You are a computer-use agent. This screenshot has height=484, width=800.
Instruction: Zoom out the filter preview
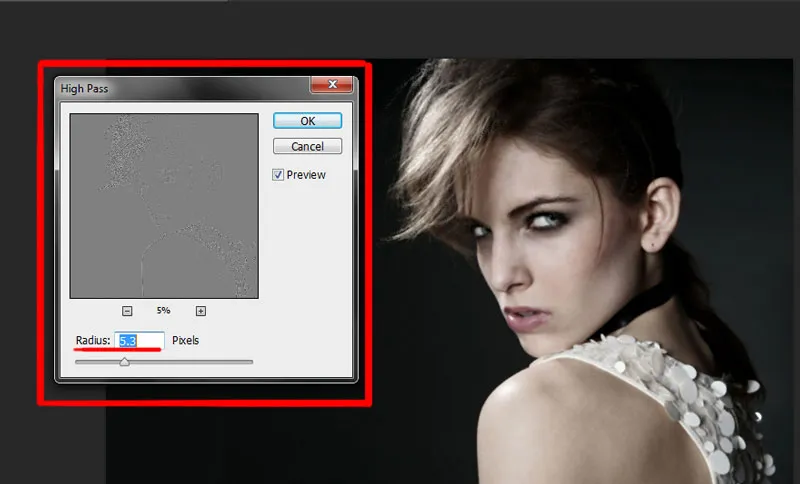[127, 311]
